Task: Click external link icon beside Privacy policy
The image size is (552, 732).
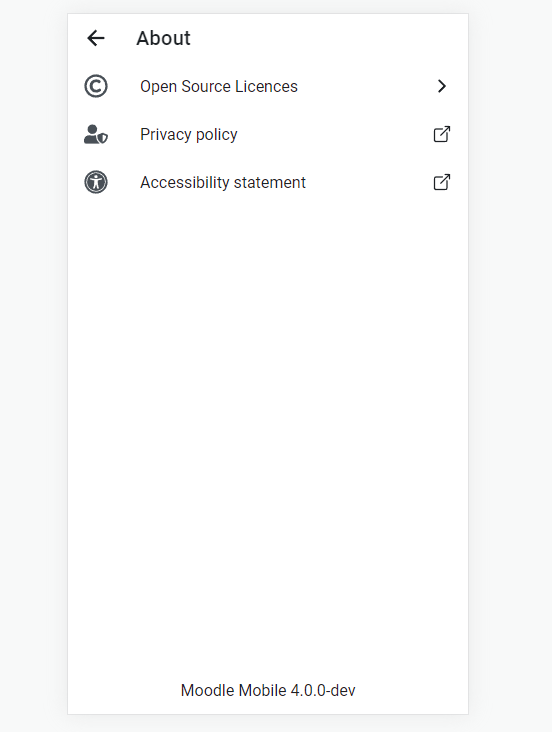Action: pos(442,134)
